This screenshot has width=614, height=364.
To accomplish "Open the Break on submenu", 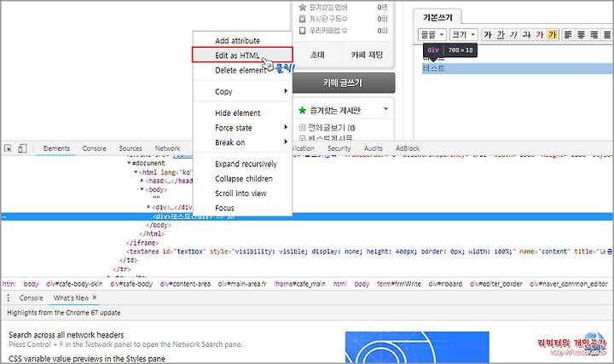I will click(243, 142).
